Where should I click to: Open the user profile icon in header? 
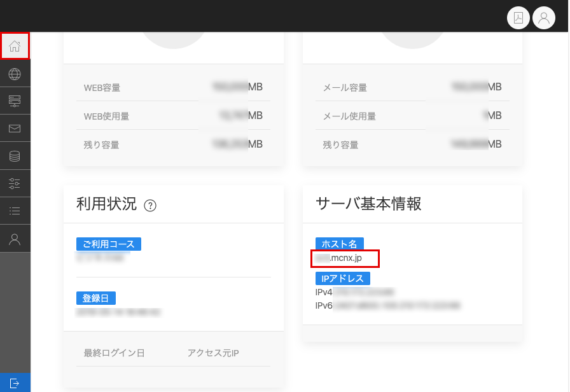coord(544,17)
